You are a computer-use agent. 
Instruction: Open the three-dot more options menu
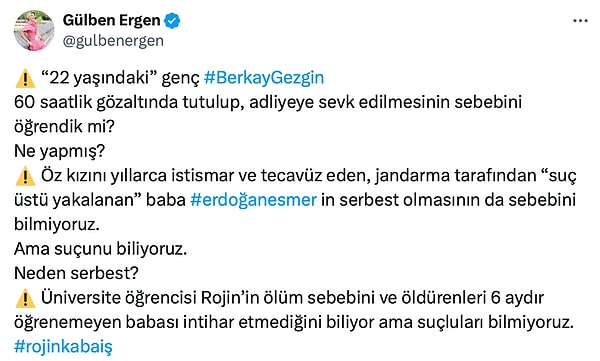click(x=580, y=21)
